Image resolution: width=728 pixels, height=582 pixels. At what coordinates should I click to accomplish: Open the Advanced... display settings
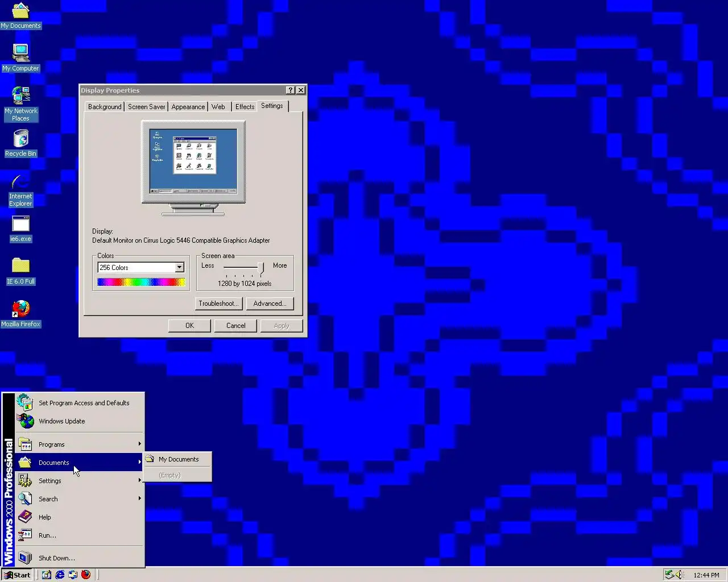270,304
